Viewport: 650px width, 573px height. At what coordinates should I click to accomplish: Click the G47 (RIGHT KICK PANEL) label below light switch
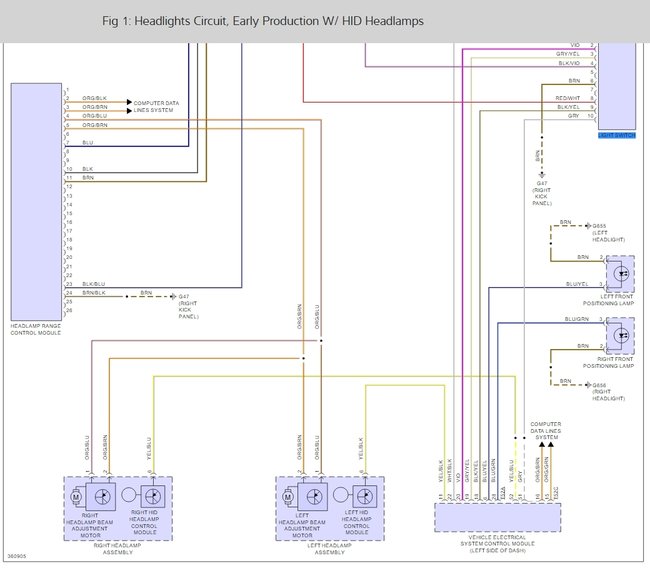(x=542, y=193)
